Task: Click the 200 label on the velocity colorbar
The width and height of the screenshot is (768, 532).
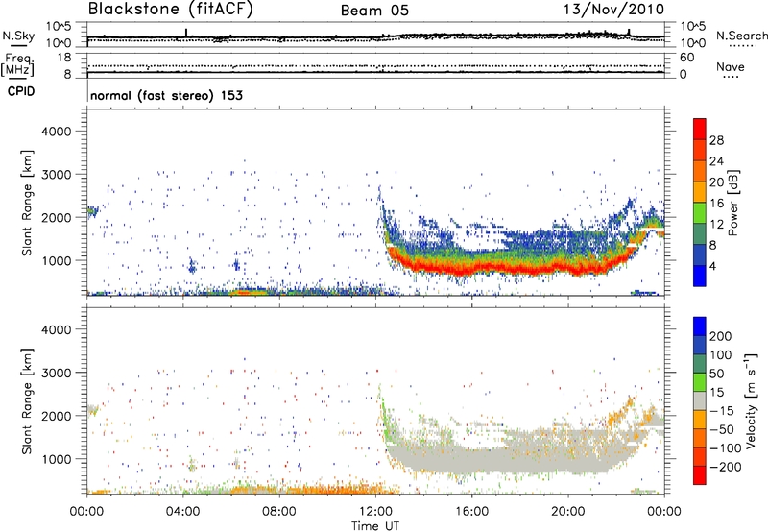Action: pyautogui.click(x=721, y=336)
